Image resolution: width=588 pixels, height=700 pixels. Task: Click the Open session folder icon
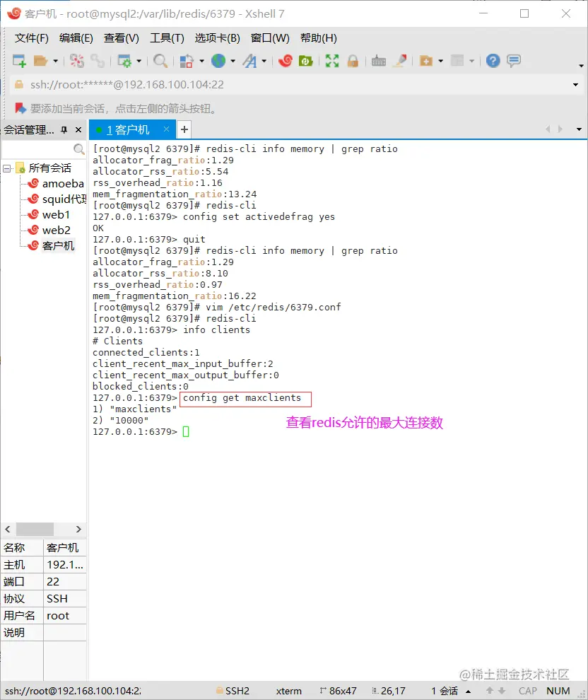coord(40,61)
